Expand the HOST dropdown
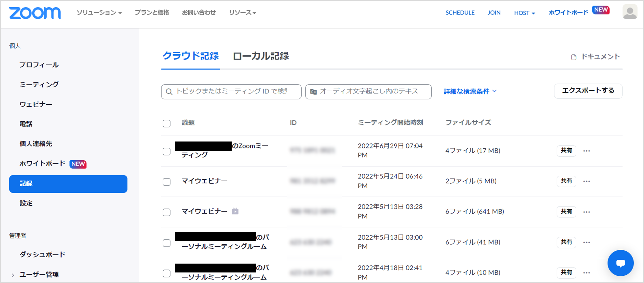 click(525, 13)
